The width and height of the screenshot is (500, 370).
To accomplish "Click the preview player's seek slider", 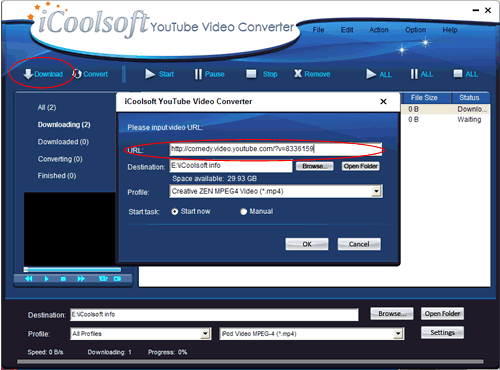I will tap(72, 269).
